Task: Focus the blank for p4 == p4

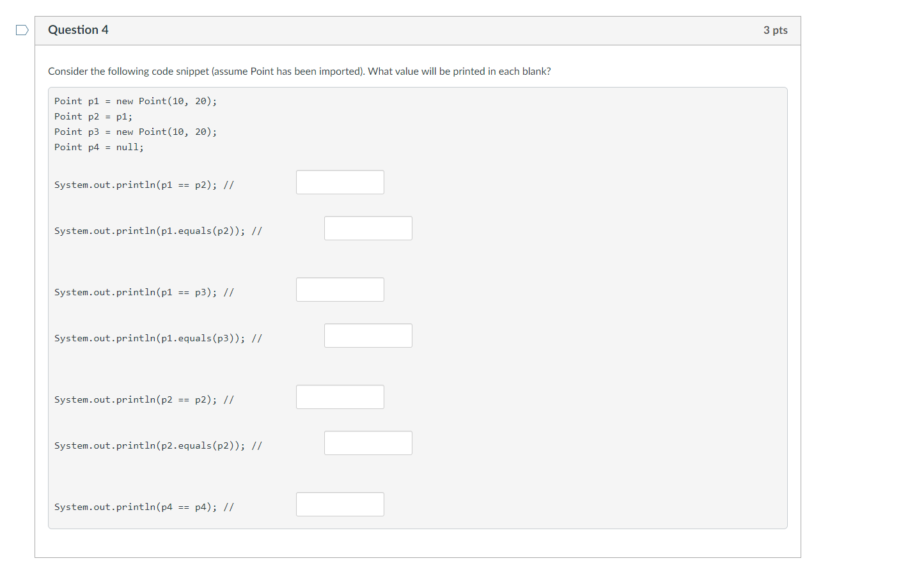Action: [340, 504]
